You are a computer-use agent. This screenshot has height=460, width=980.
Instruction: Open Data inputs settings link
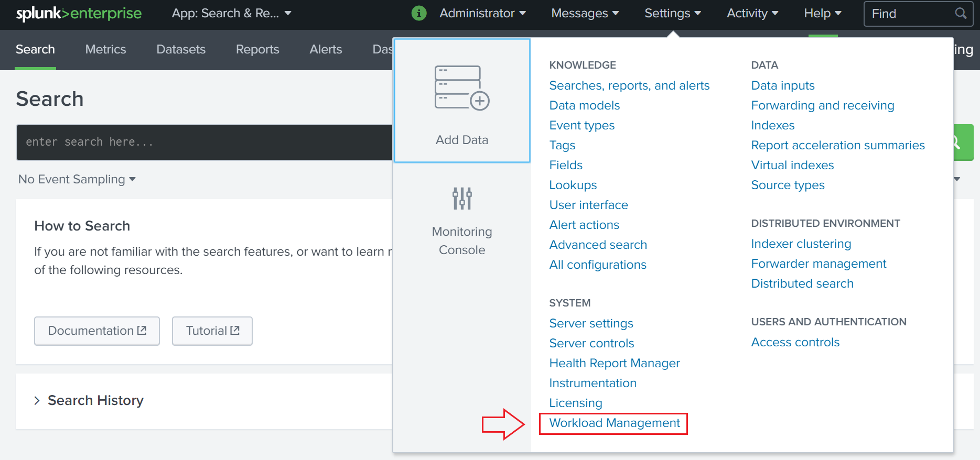782,85
